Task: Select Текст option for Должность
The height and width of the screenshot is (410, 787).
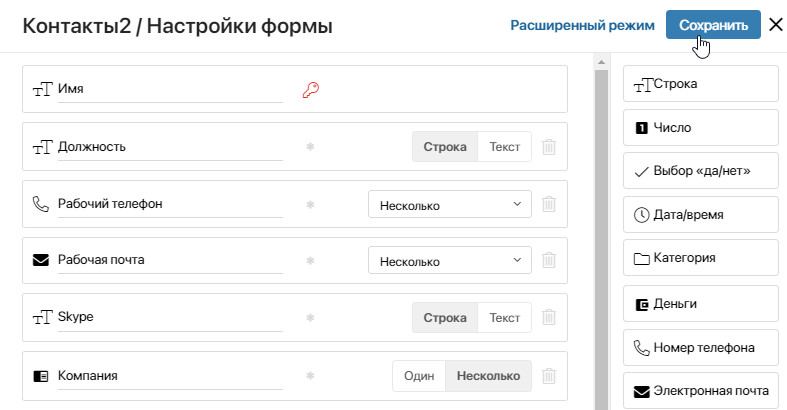Action: 504,147
